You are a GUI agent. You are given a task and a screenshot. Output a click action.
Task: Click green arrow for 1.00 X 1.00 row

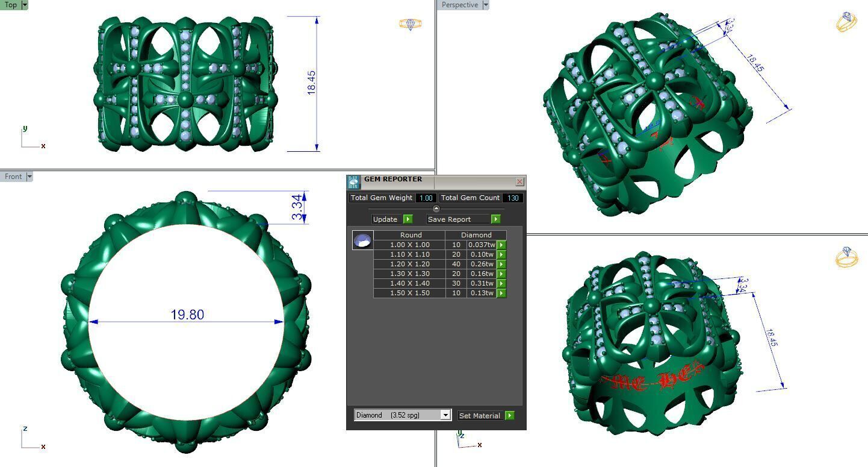coord(501,245)
